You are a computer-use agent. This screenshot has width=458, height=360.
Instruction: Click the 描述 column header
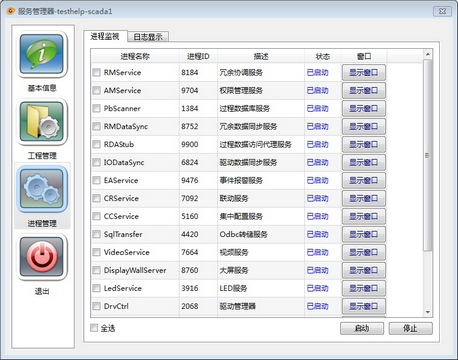(261, 56)
